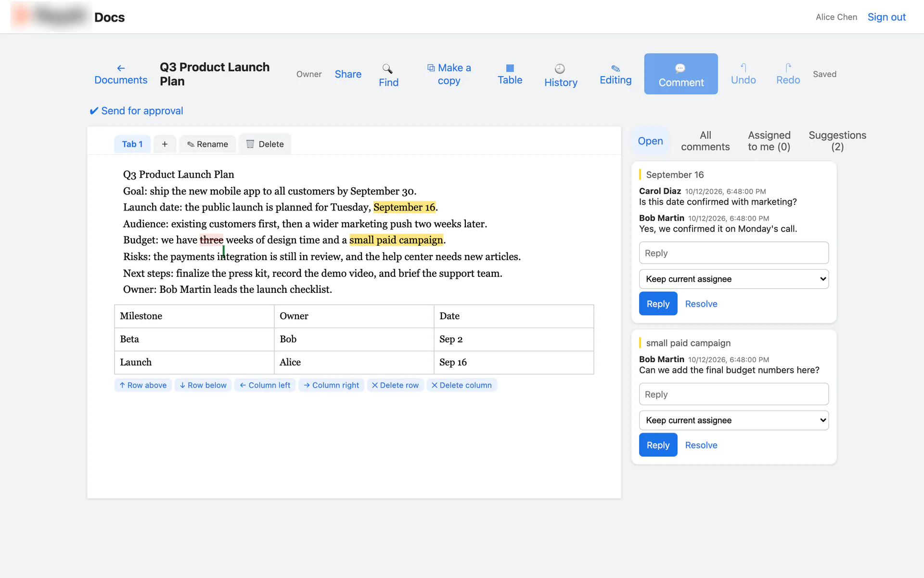Open Suggestions (2) tab
Viewport: 924px width, 578px height.
[x=837, y=141]
